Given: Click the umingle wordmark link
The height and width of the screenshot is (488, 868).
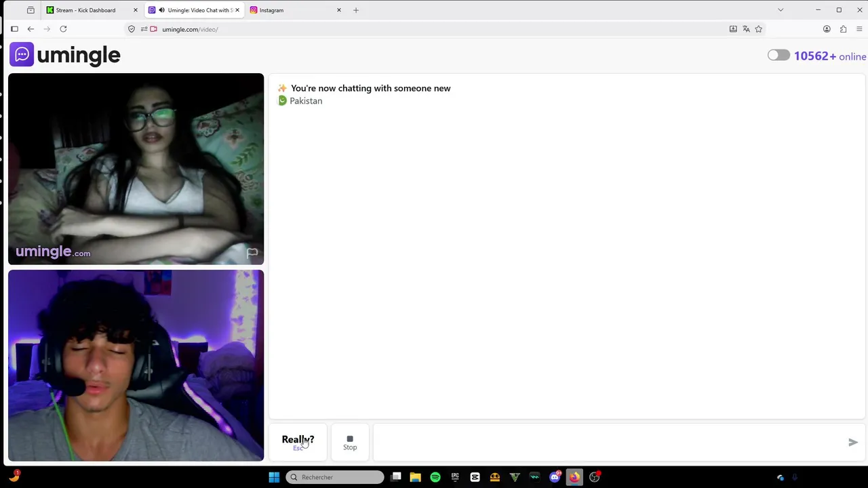Looking at the screenshot, I should [x=79, y=56].
